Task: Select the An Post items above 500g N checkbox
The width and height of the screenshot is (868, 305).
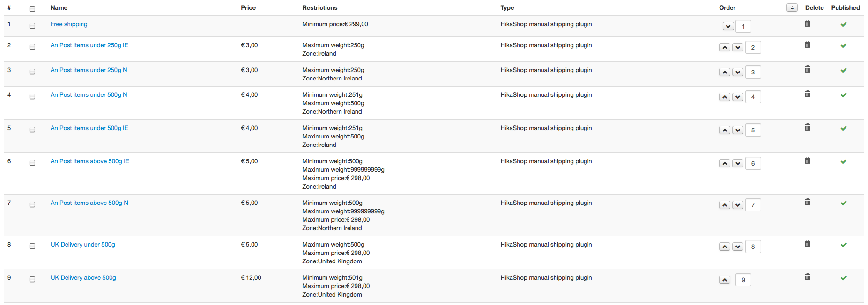Action: tap(32, 204)
